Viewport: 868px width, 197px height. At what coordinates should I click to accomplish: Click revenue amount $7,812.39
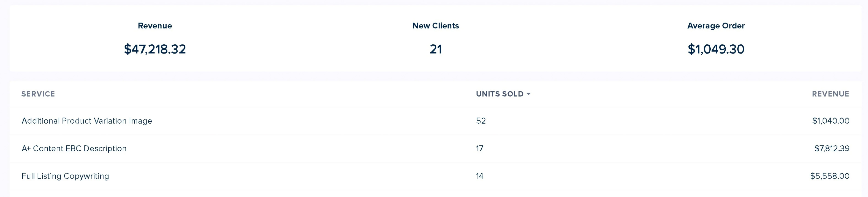832,148
